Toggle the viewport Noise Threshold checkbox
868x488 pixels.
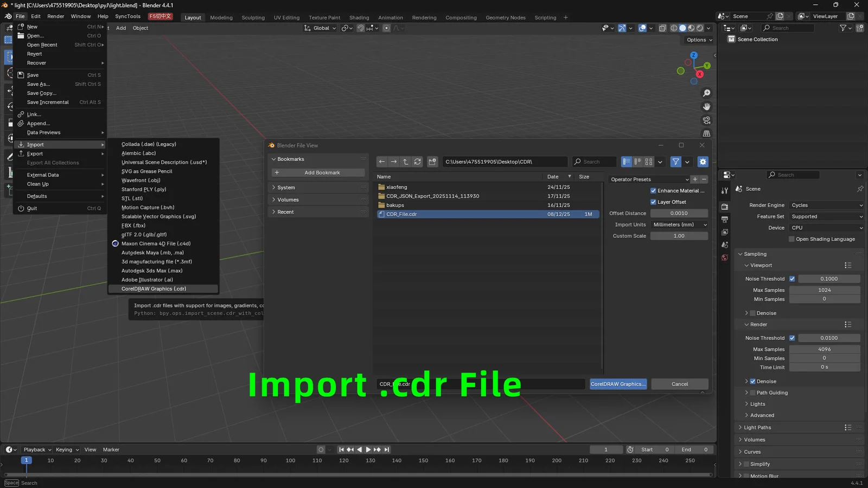[x=792, y=278]
